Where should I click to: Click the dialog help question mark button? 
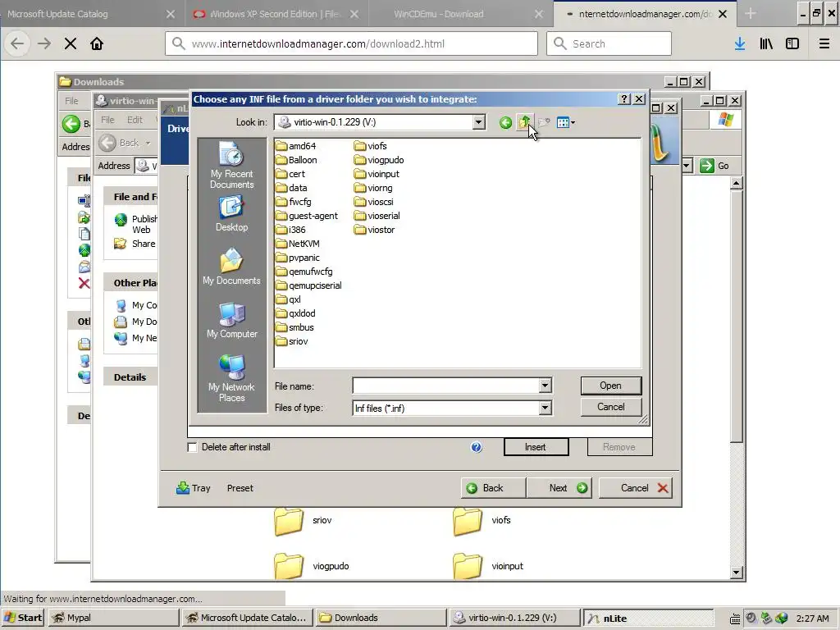click(x=624, y=99)
